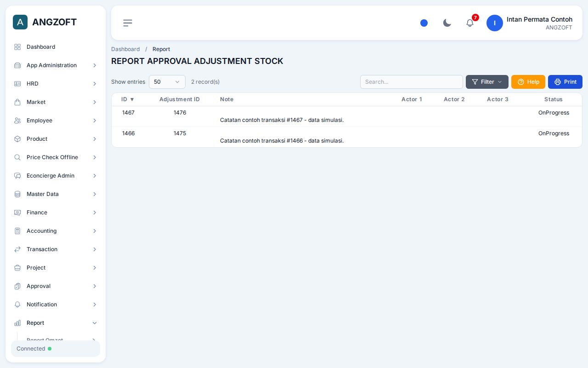588x368 pixels.
Task: Select the Report sidebar menu item
Action: point(56,323)
